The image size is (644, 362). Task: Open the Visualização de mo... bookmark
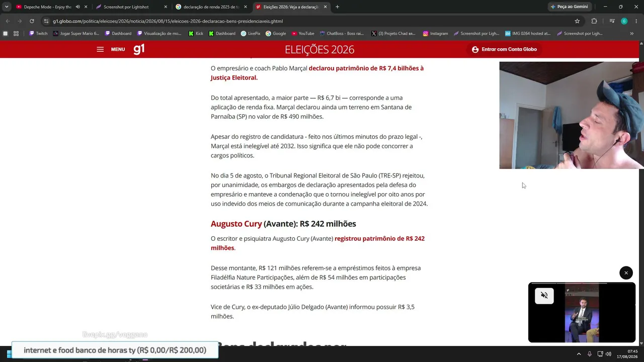pos(159,34)
